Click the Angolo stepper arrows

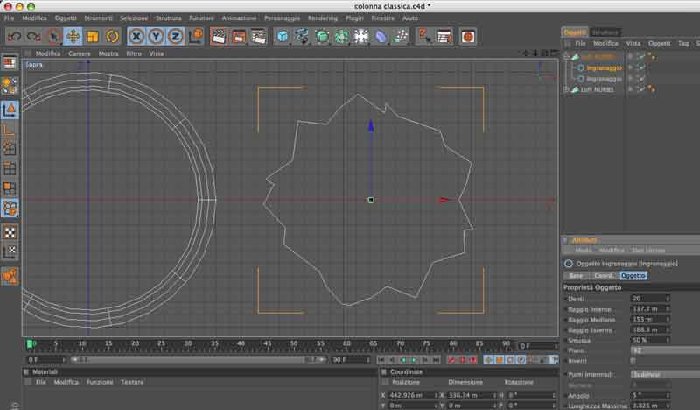(667, 396)
